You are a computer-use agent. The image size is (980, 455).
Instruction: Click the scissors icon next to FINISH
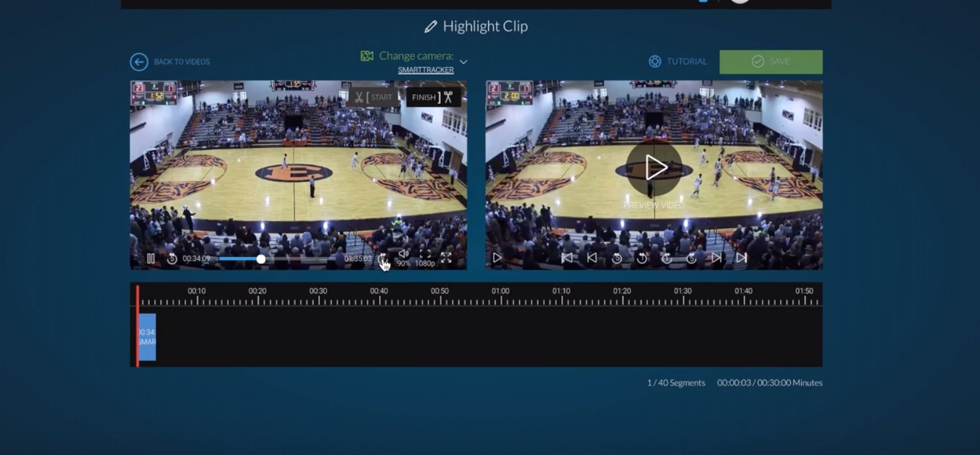coord(447,96)
